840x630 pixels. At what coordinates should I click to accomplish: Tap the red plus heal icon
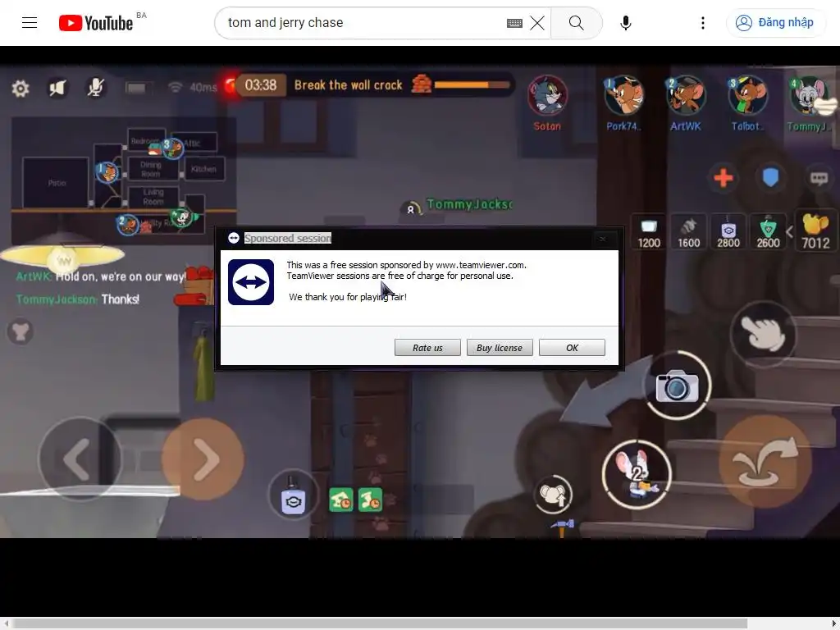tap(724, 178)
